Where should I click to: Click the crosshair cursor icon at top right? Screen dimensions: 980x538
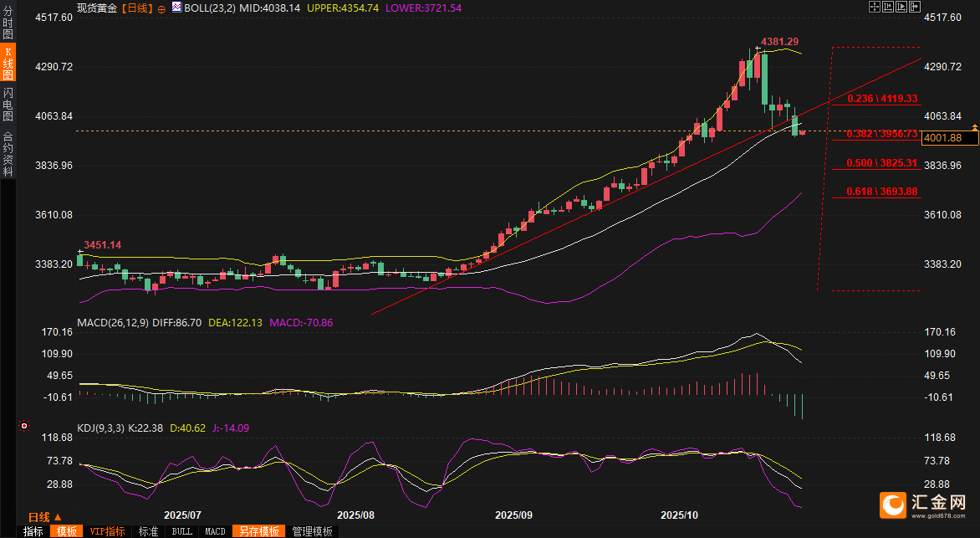[x=875, y=7]
